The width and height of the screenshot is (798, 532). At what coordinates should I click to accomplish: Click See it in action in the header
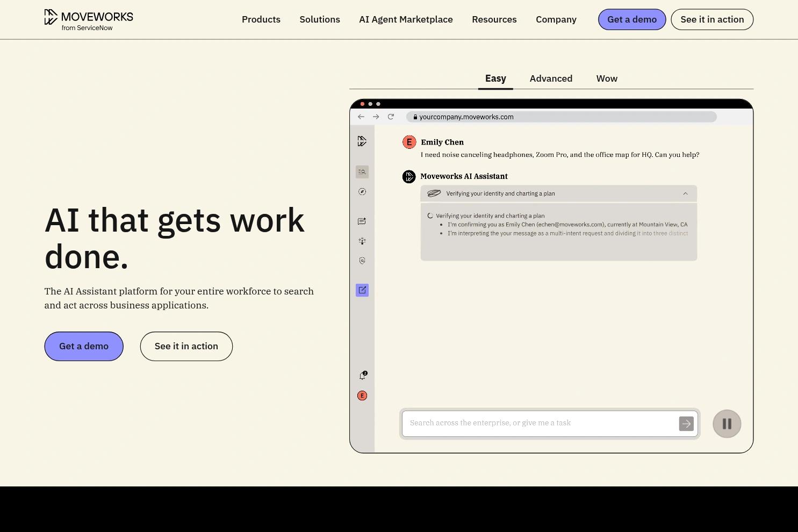[x=712, y=19]
